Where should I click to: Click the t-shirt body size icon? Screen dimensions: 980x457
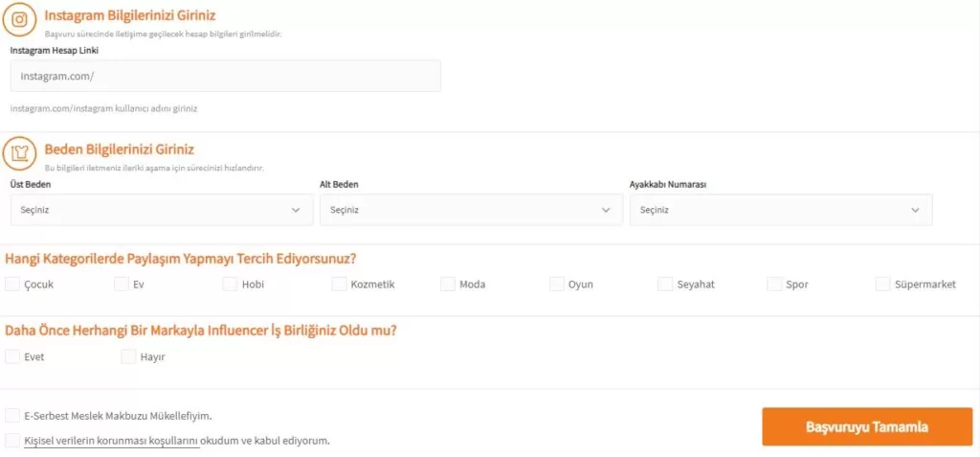pyautogui.click(x=20, y=152)
